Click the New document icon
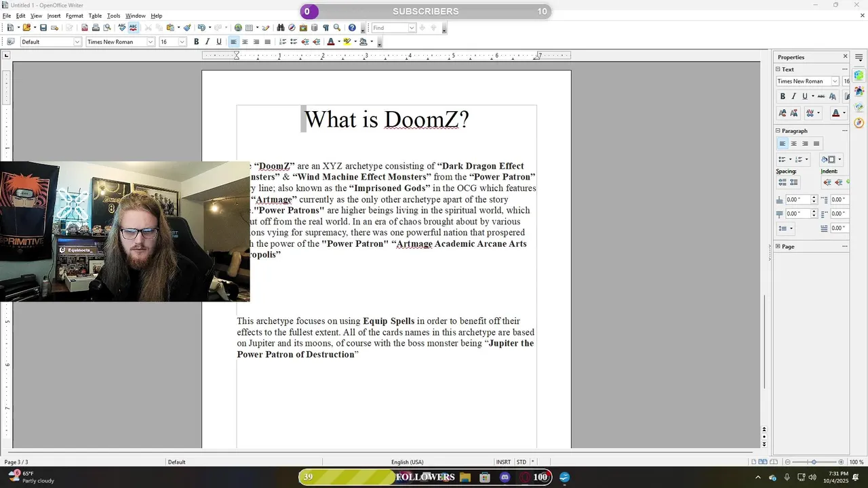The image size is (868, 488). click(x=10, y=28)
